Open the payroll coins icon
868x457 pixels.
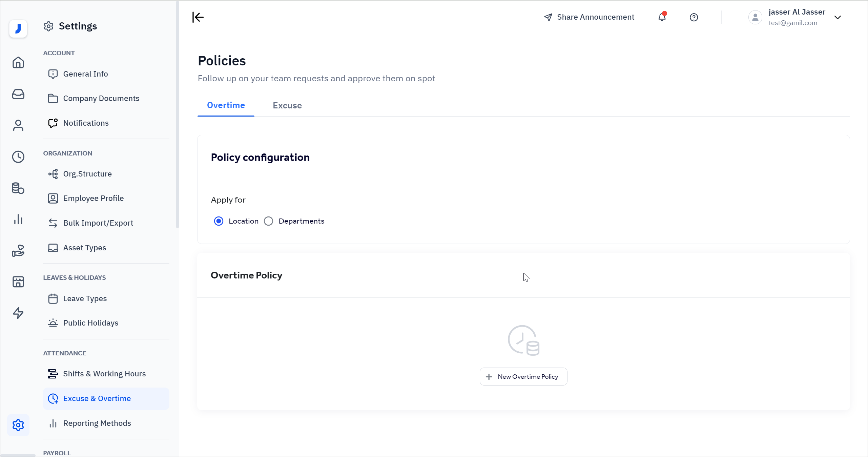(x=18, y=188)
